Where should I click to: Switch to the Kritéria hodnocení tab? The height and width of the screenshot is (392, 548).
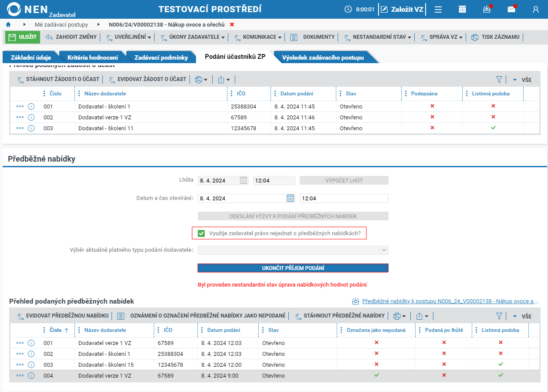tap(93, 57)
